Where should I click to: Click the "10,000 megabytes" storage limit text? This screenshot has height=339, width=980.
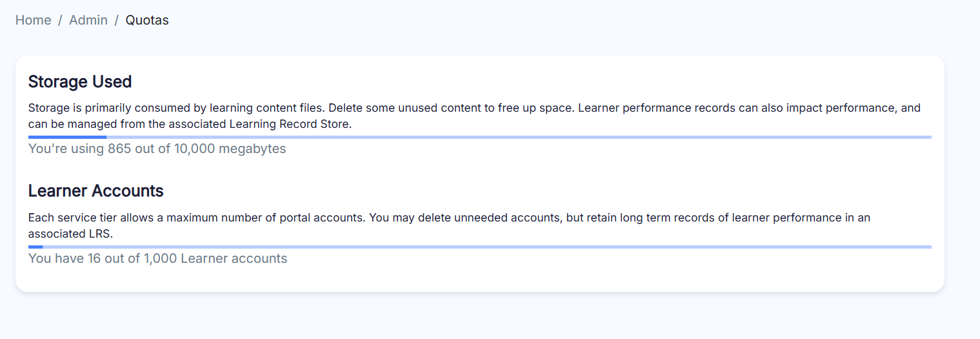[x=230, y=149]
